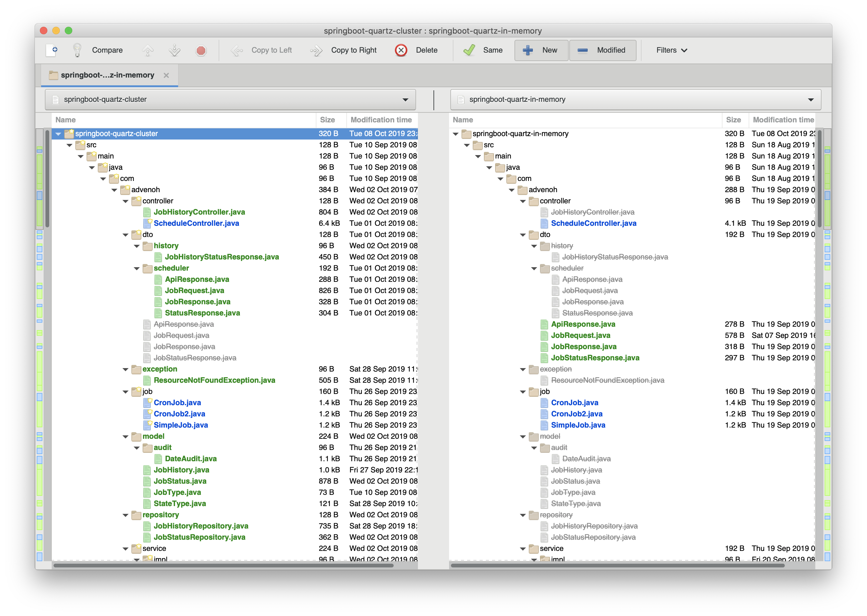The height and width of the screenshot is (616, 867).
Task: Select the springboot-...z-in-memory tab
Action: pyautogui.click(x=107, y=75)
